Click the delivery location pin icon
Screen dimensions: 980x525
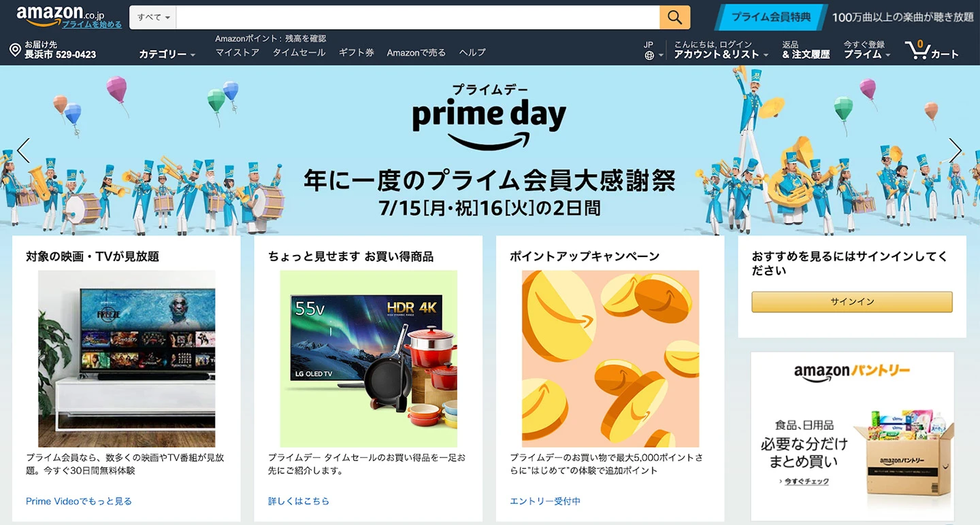coord(15,50)
